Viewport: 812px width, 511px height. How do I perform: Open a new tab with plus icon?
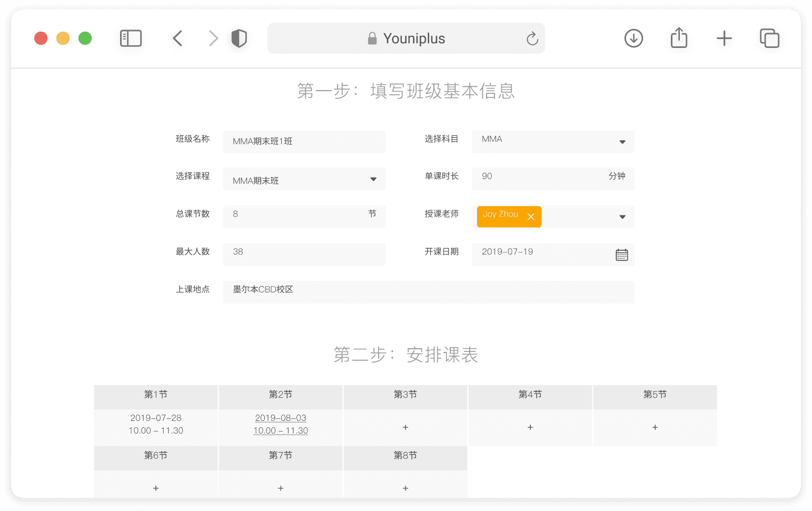pyautogui.click(x=724, y=38)
